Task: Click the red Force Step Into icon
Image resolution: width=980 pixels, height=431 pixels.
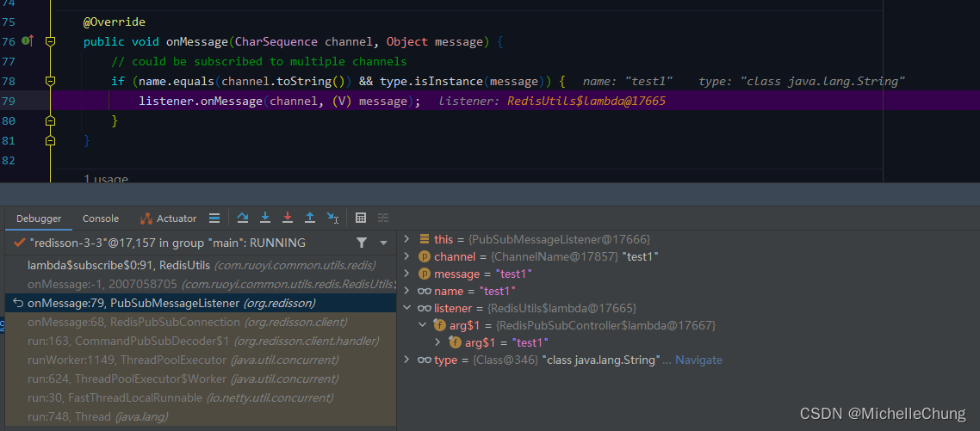Action: click(x=288, y=218)
